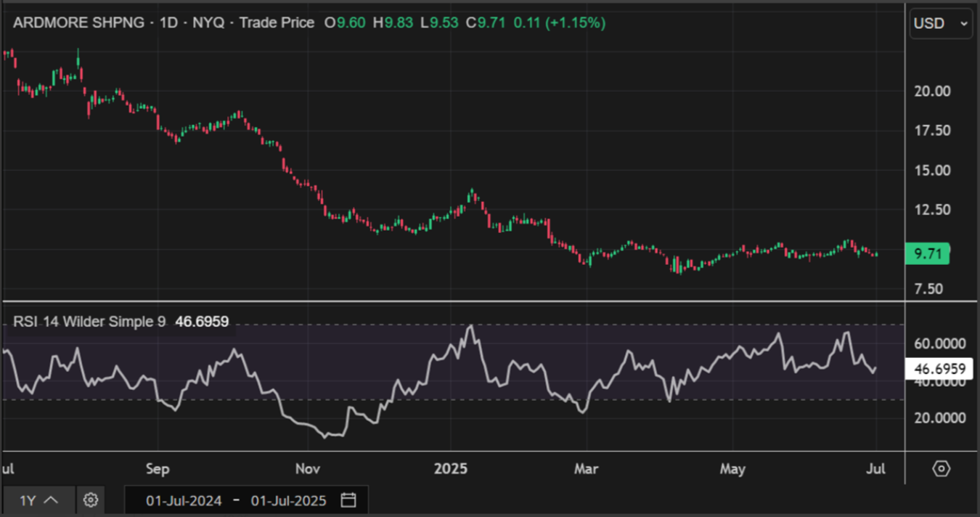Click the 46.6959 RSI value axis tag
980x517 pixels.
(939, 369)
